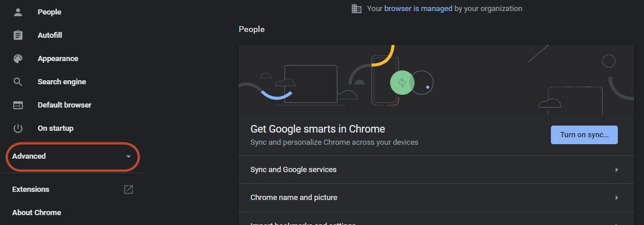Click arrow beside Chrome name and picture
Screen dimensions: 644x225
617,198
